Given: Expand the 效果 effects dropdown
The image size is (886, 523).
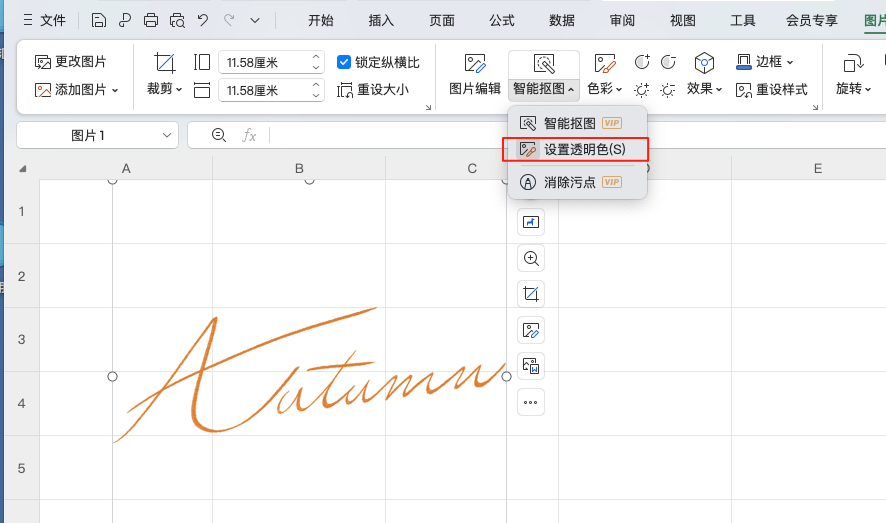Looking at the screenshot, I should (705, 88).
